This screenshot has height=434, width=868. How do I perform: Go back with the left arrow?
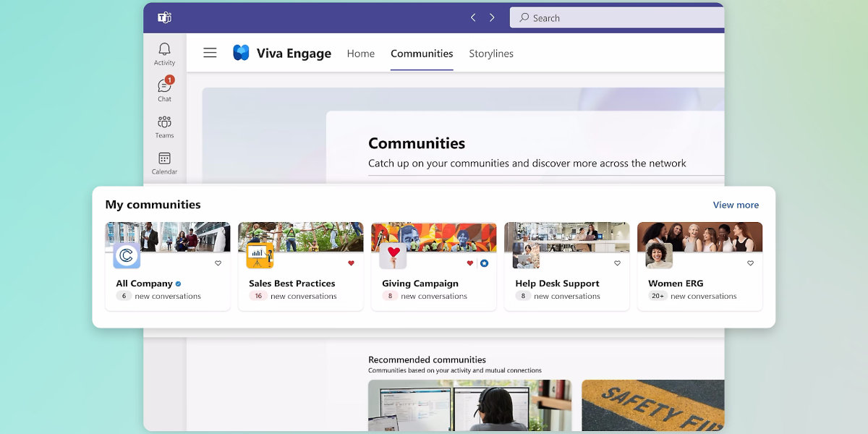click(473, 17)
